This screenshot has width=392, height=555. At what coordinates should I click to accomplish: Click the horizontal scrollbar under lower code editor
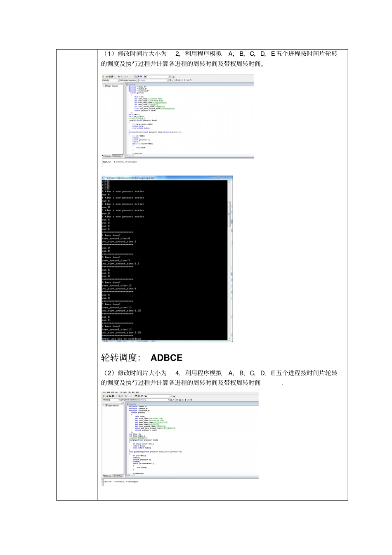[192, 475]
